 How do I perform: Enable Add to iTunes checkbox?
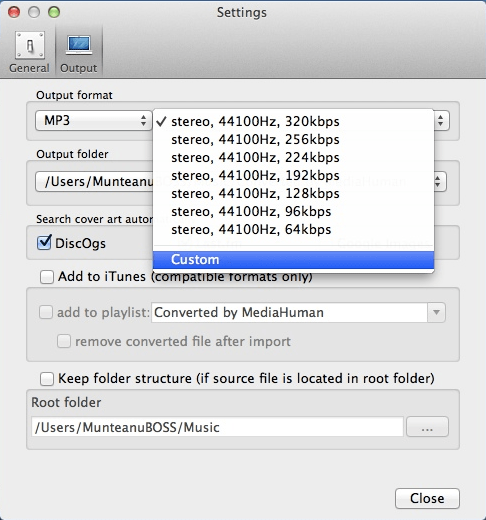point(47,277)
